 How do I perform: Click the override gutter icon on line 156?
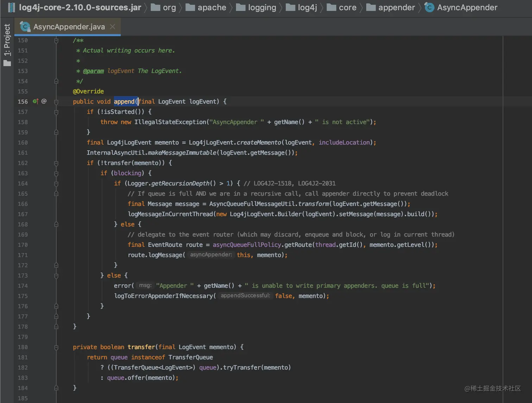point(35,101)
